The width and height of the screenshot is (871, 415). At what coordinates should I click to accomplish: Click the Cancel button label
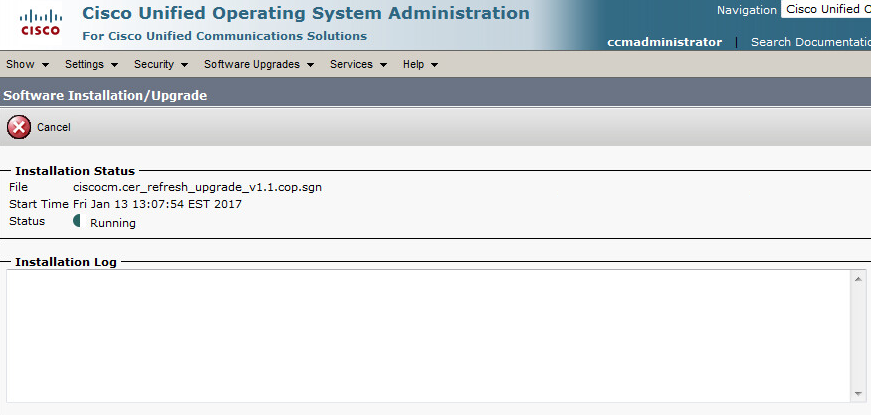tap(54, 127)
